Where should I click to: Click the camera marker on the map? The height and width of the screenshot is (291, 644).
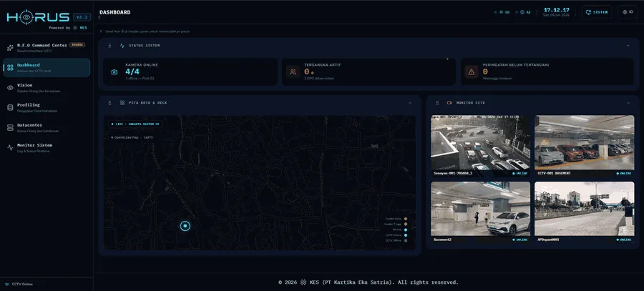185,225
